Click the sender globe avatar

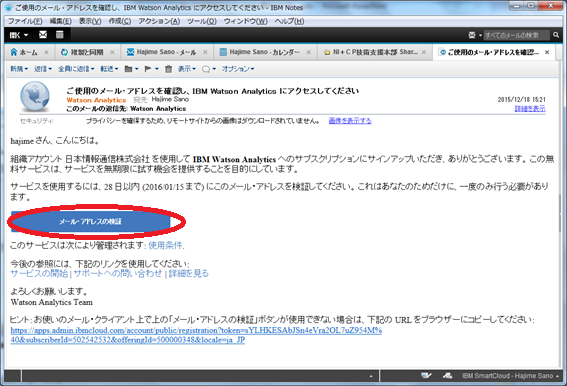(35, 96)
